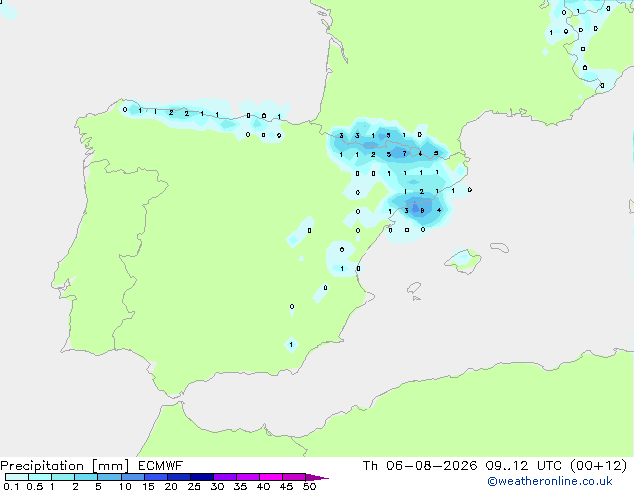
Task: Click legend label "25"
Action: (x=194, y=486)
